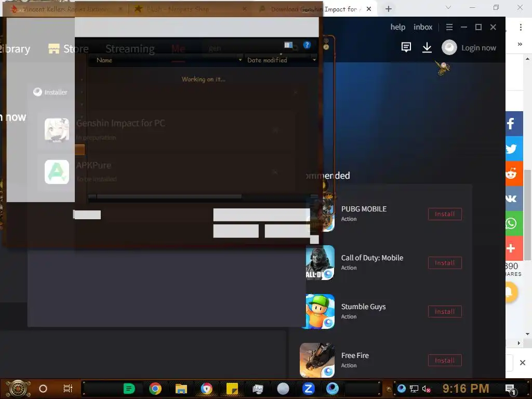This screenshot has width=532, height=399.
Task: Go to the Library tab
Action: click(15, 49)
